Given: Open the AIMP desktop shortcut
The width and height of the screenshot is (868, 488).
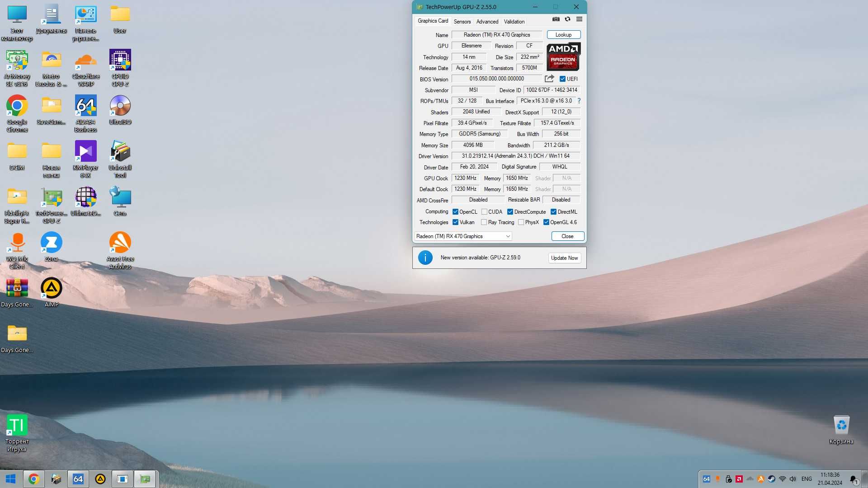Looking at the screenshot, I should (x=52, y=292).
